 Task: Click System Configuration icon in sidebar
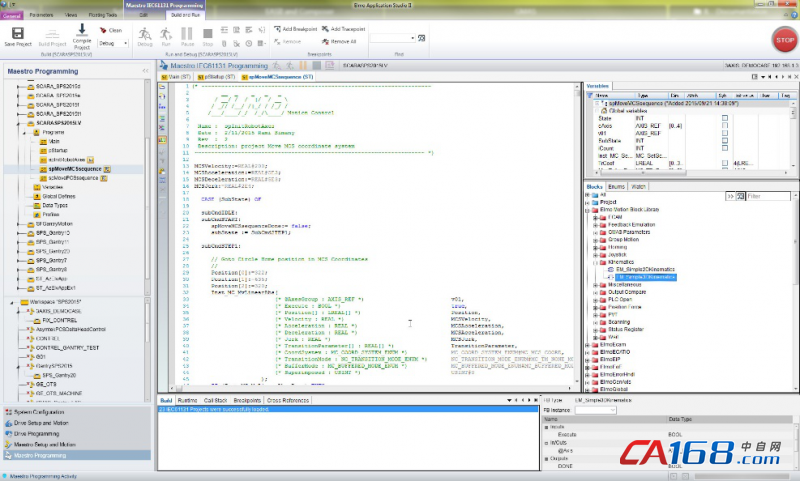pyautogui.click(x=8, y=412)
